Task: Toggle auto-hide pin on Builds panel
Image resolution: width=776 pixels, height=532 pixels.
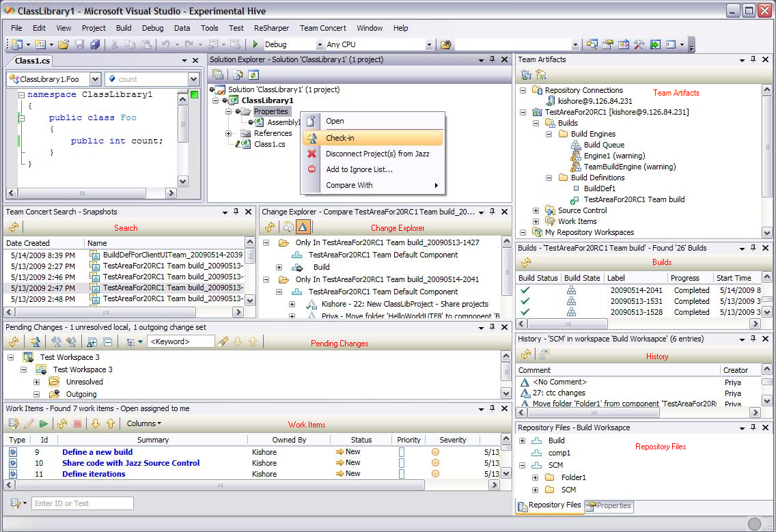Action: click(753, 248)
